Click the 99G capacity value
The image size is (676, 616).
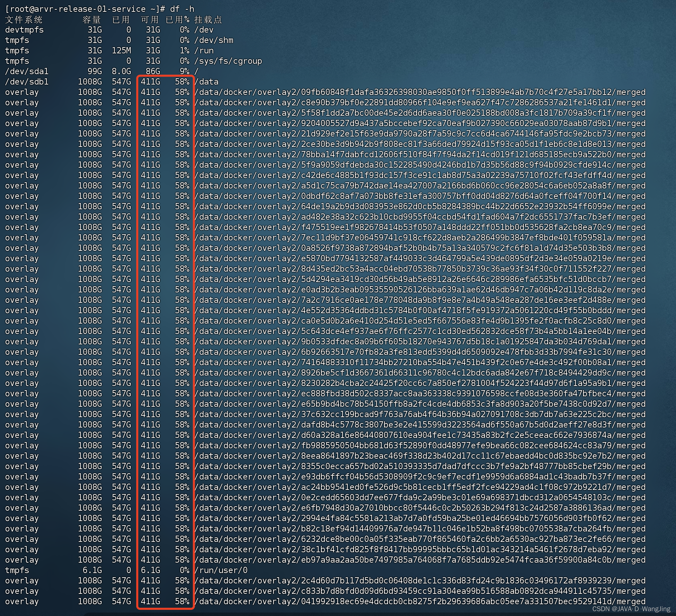tap(95, 71)
